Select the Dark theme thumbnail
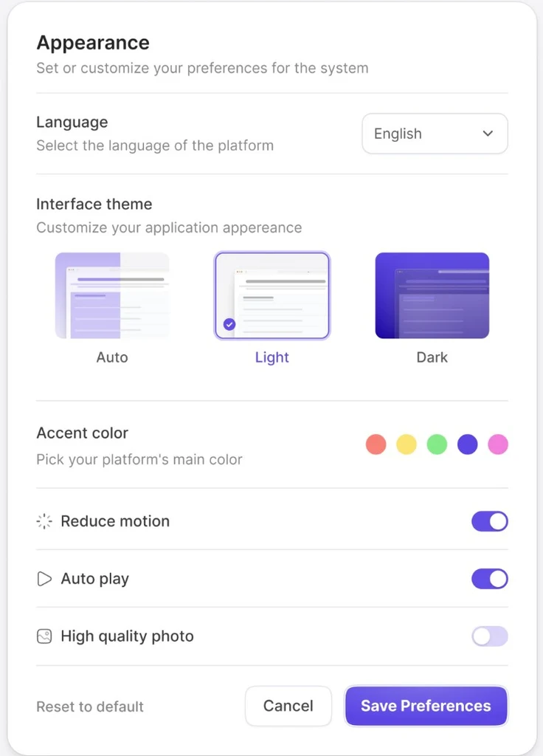 click(432, 295)
